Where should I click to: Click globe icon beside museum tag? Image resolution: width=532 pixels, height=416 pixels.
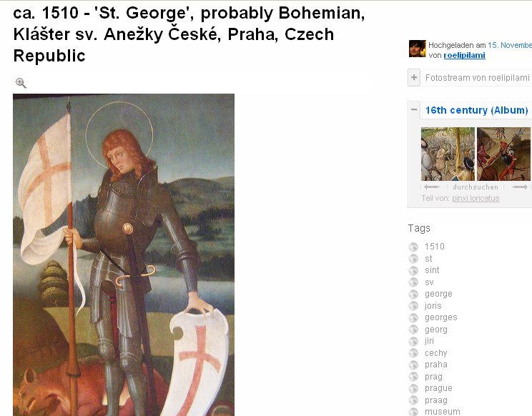[x=413, y=412]
